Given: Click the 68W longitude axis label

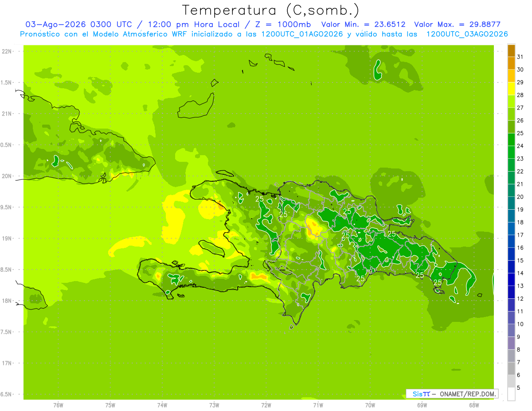Looking at the screenshot, I should tap(473, 405).
